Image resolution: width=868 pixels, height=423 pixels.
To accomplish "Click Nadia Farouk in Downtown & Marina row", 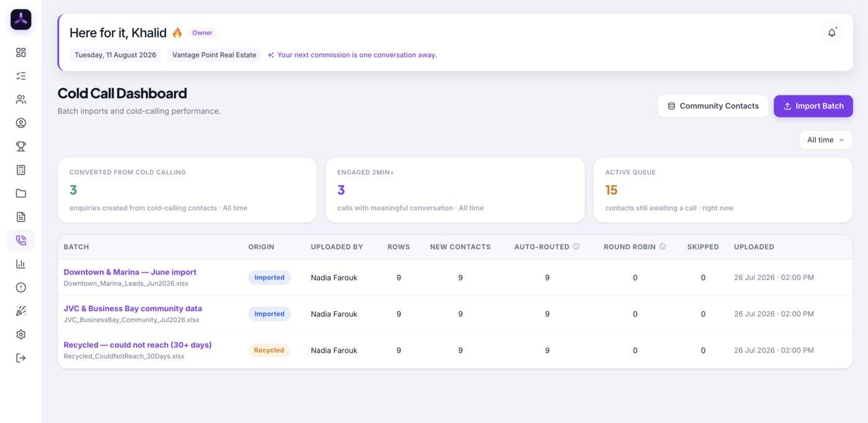I will [334, 277].
